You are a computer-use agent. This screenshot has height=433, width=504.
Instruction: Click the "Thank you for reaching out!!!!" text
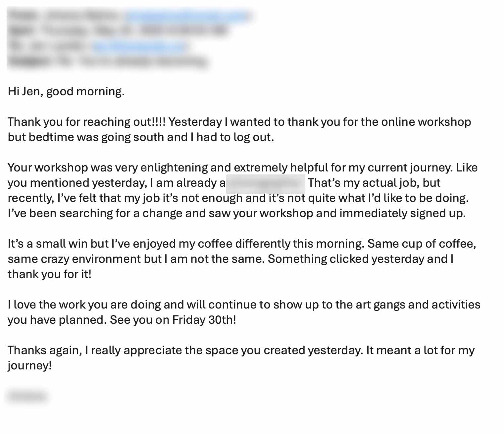coord(86,122)
